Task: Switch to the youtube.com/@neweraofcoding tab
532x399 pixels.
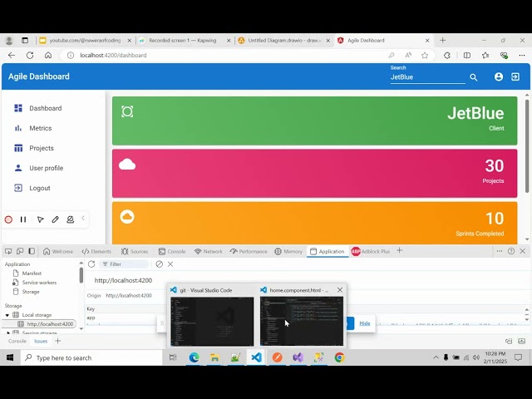Action: pyautogui.click(x=85, y=41)
